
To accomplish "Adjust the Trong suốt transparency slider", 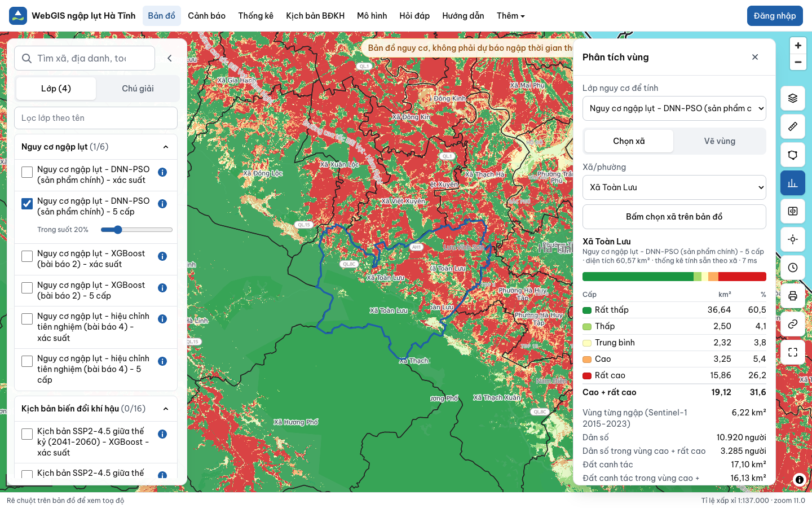I will coord(136,230).
